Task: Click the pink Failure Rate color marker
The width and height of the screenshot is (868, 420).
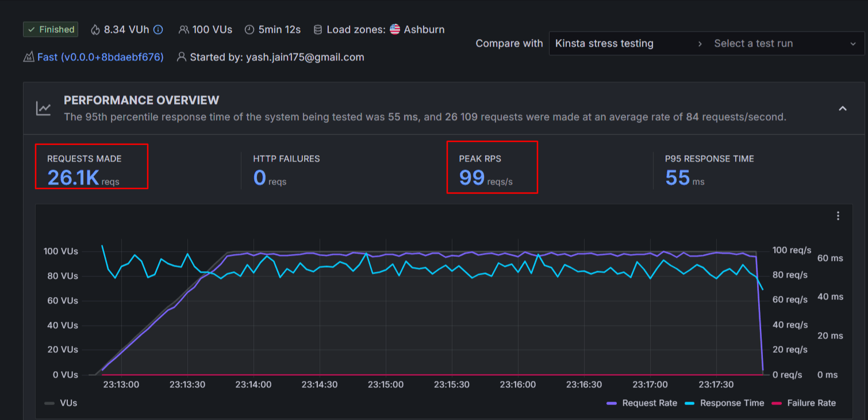Action: [x=776, y=403]
